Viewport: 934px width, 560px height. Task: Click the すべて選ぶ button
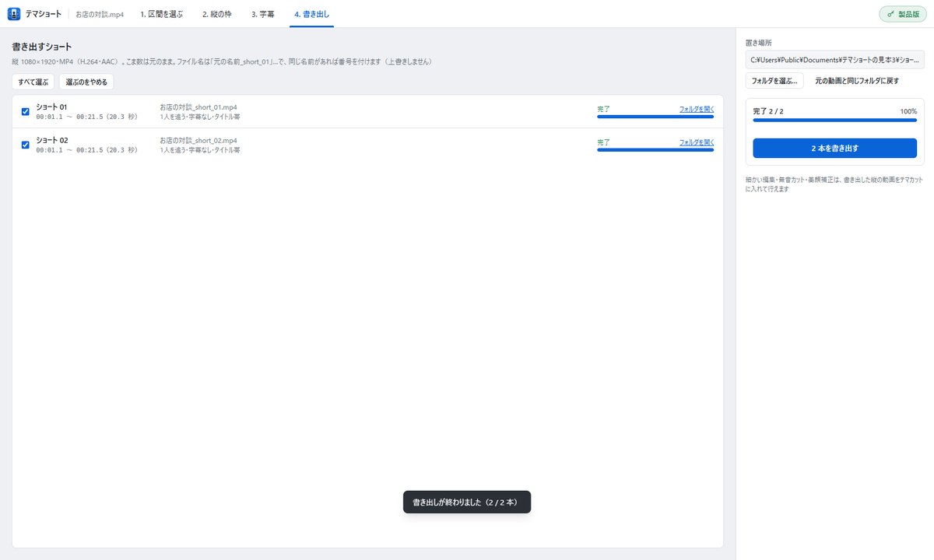point(33,82)
